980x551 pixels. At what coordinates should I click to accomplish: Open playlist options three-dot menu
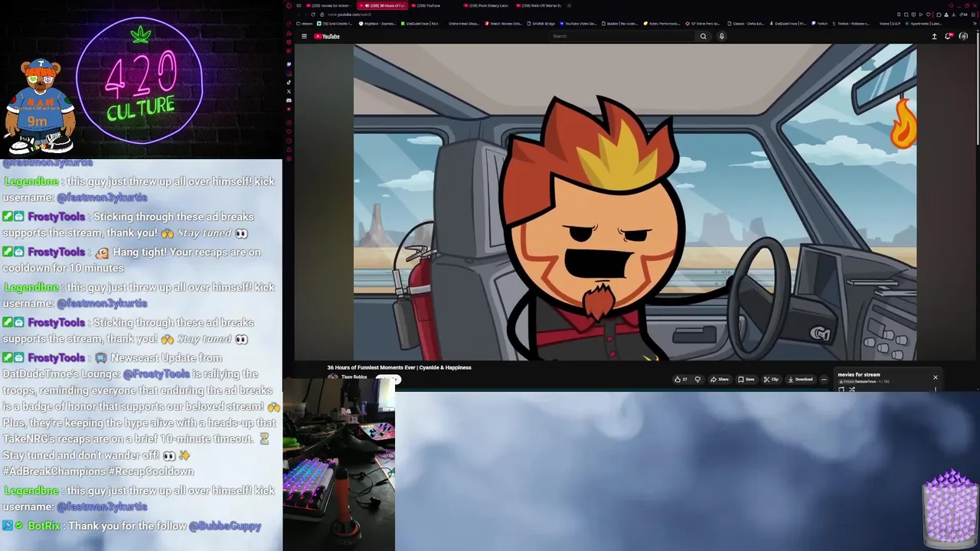pos(935,390)
